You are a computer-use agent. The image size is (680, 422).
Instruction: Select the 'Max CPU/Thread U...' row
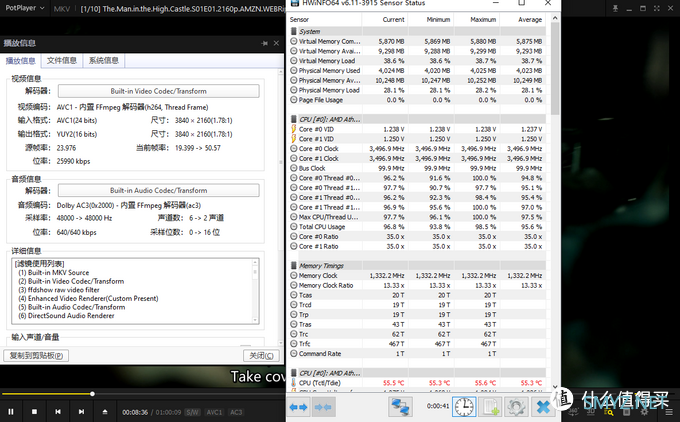[417, 217]
